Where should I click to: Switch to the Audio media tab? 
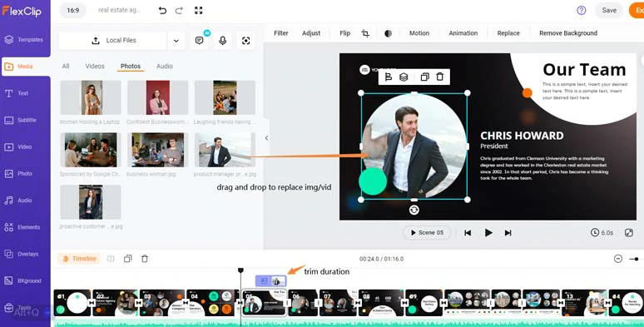click(x=165, y=66)
